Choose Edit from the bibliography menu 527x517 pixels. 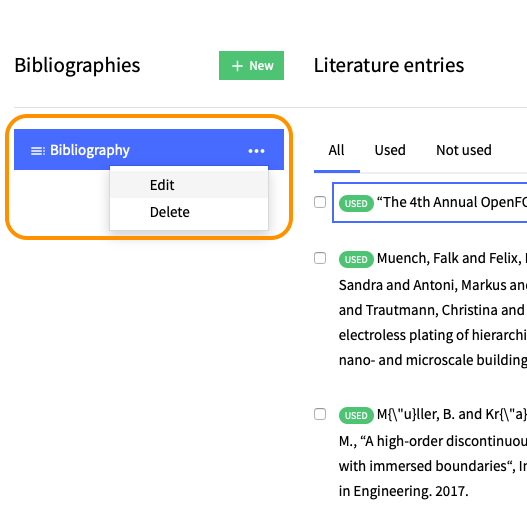pyautogui.click(x=189, y=185)
